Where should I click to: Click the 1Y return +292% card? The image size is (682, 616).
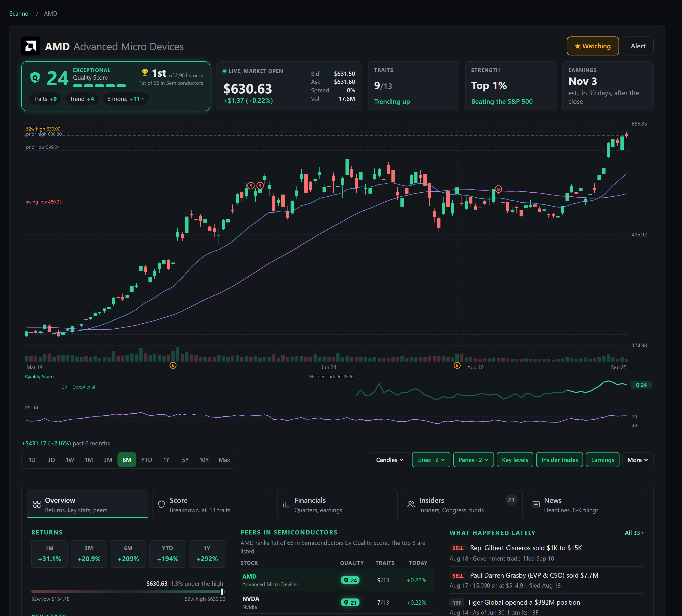(x=207, y=554)
